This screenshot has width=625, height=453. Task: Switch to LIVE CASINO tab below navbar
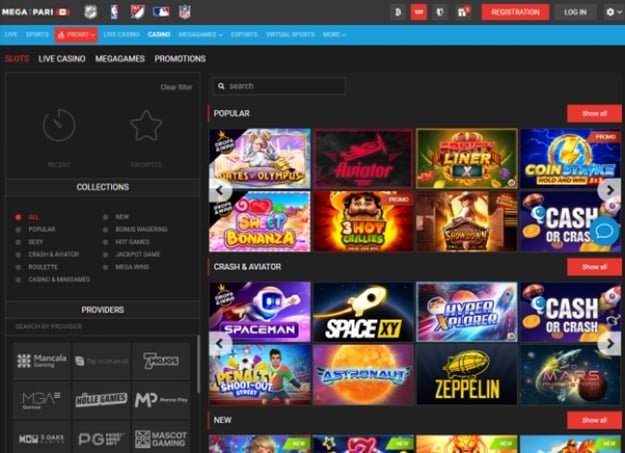(x=62, y=59)
